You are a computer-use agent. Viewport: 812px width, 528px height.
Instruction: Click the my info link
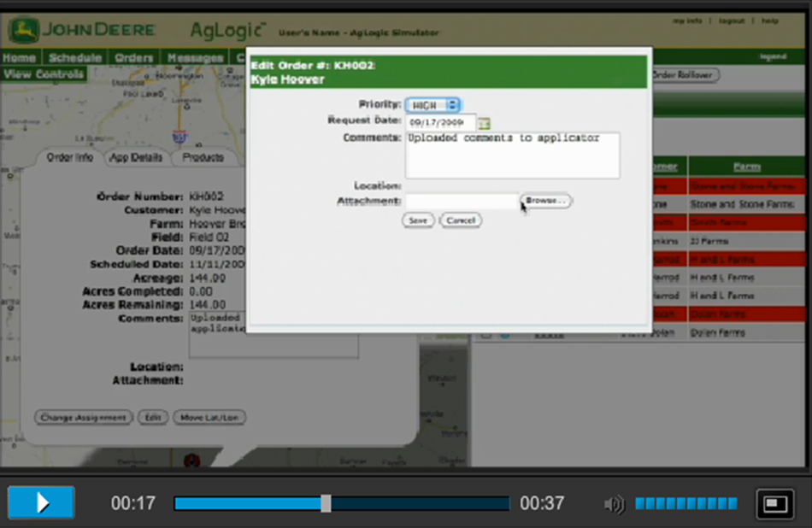coord(687,21)
